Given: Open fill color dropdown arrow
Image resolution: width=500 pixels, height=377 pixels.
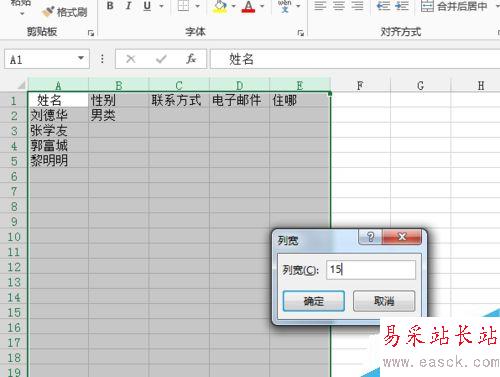Looking at the screenshot, I should tap(233, 6).
